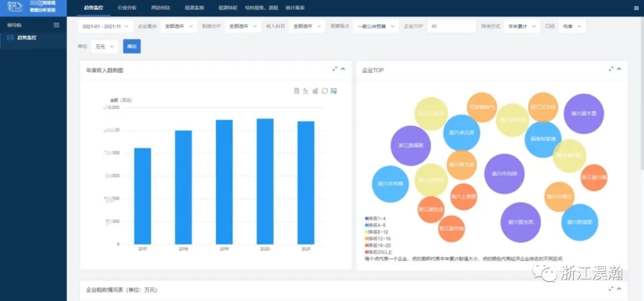Toggle the sidebar navigation collapse icon

pyautogui.click(x=57, y=25)
